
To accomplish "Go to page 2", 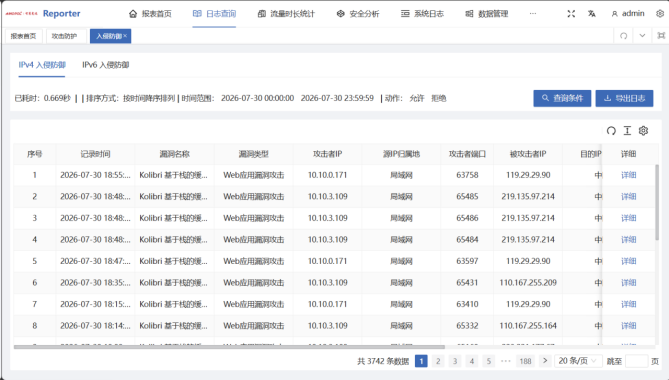I will click(x=438, y=361).
